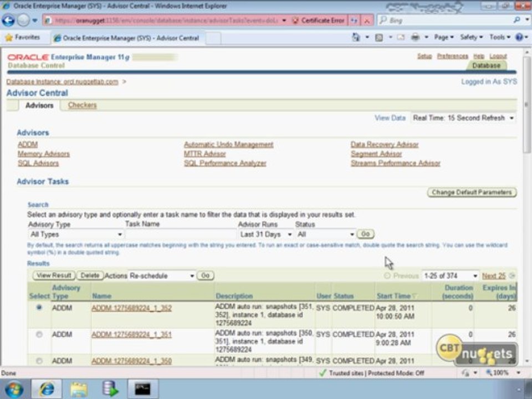
Task: Open the Segment Advisor link
Action: (x=376, y=154)
